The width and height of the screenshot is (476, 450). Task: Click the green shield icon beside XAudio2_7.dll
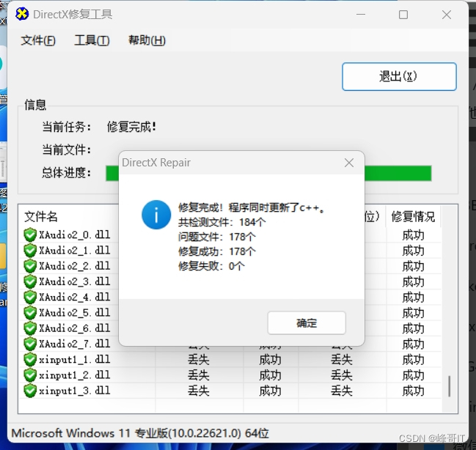[30, 344]
